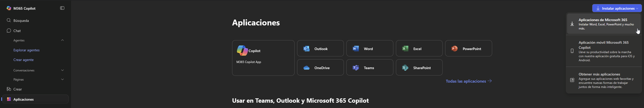Open the Word app tile

click(x=370, y=48)
